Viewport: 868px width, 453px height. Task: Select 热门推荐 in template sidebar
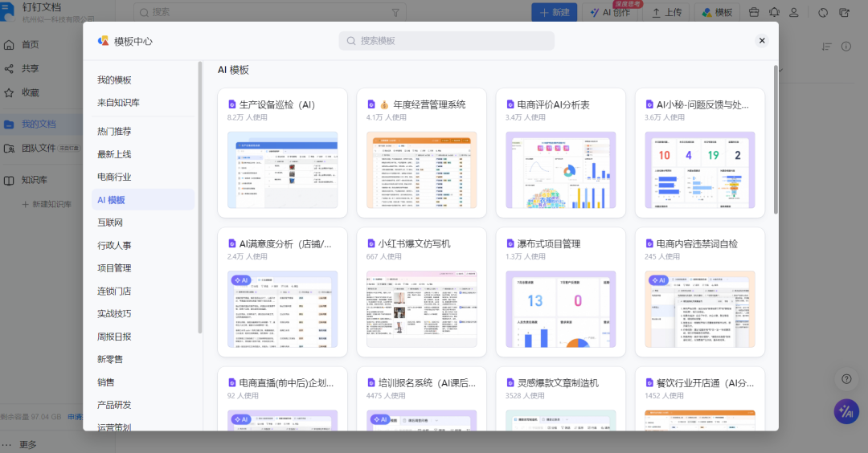(x=115, y=131)
